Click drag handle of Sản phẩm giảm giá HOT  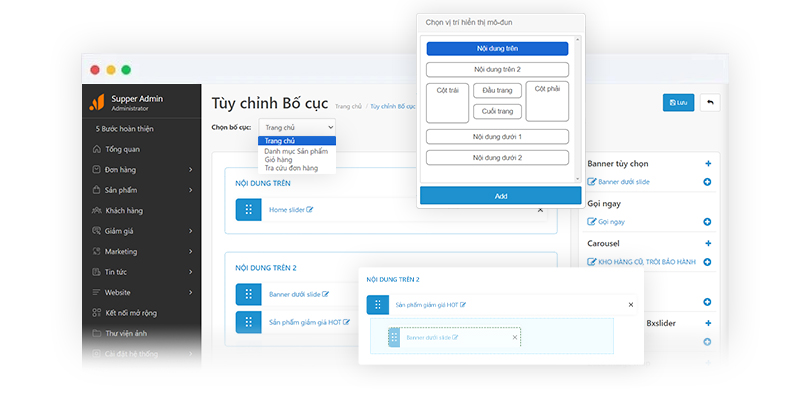click(x=248, y=322)
